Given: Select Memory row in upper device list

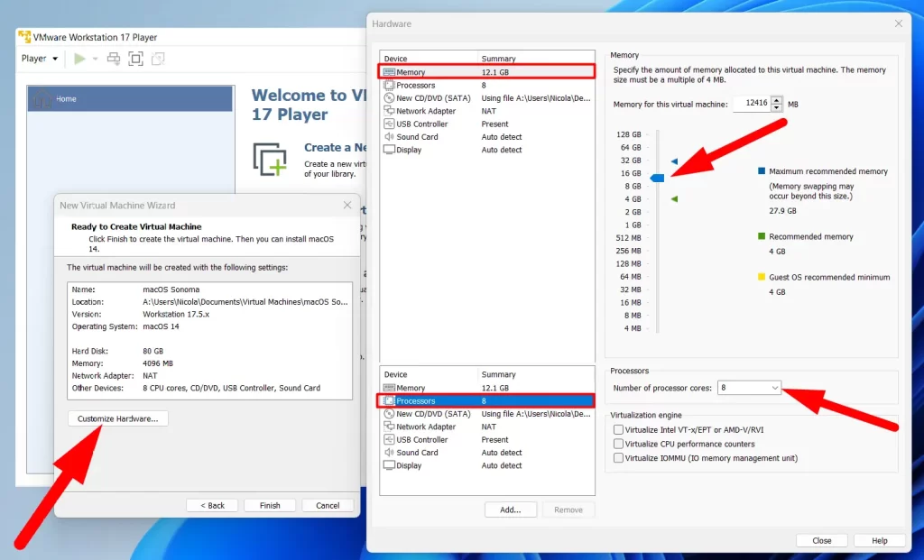Looking at the screenshot, I should pyautogui.click(x=486, y=72).
